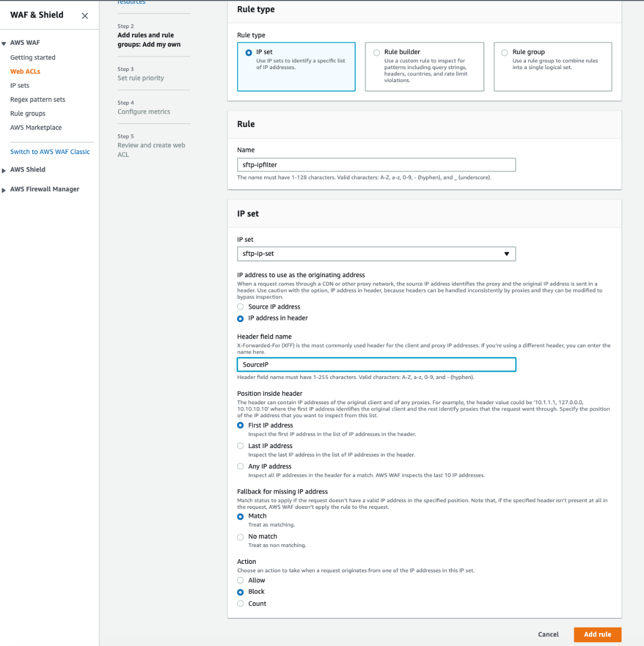
Task: Expand the AWS Firewall Manager section
Action: point(4,189)
